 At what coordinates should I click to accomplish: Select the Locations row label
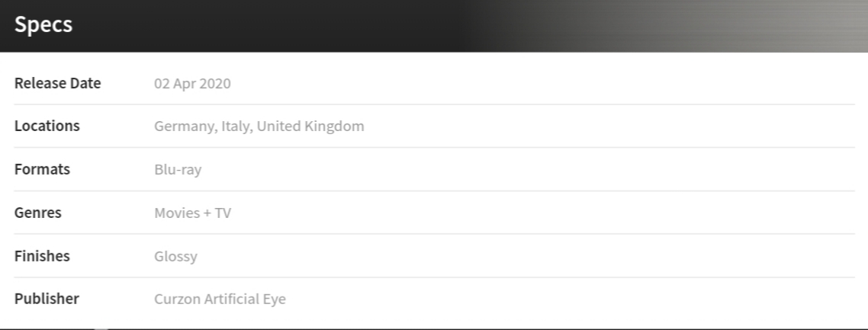(47, 126)
